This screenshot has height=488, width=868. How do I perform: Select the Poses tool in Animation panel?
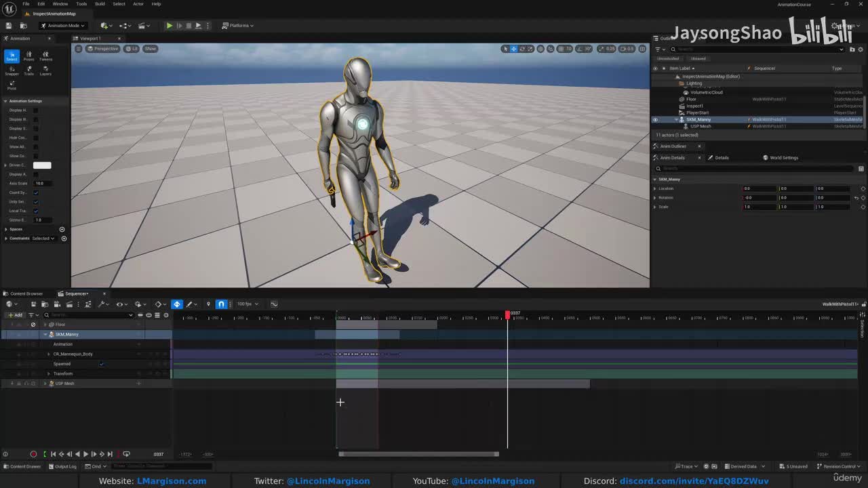28,56
